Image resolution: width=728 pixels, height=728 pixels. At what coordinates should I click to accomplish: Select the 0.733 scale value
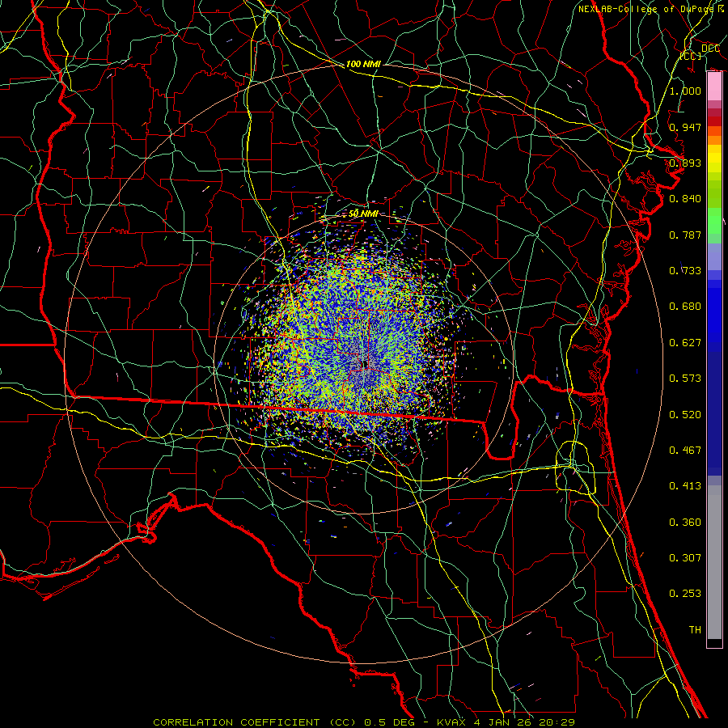[685, 271]
